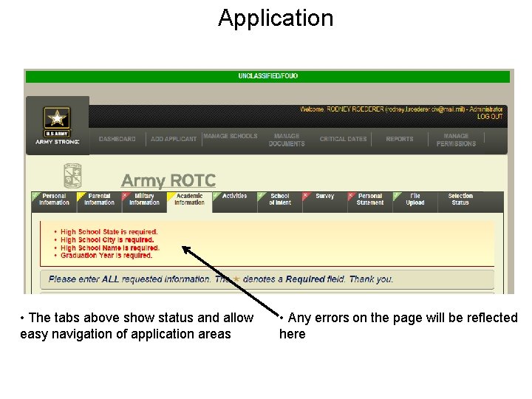Click the Army ROTC shield crest
The width and height of the screenshot is (532, 399).
tap(72, 175)
